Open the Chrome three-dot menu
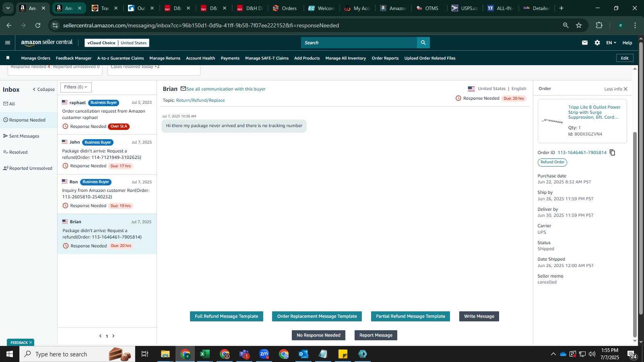Image resolution: width=644 pixels, height=362 pixels. click(635, 25)
